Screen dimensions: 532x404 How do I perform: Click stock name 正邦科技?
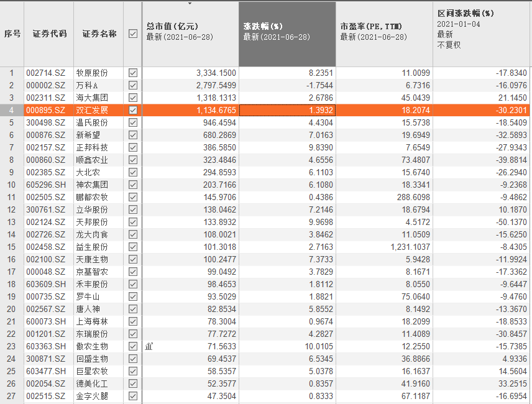92,147
